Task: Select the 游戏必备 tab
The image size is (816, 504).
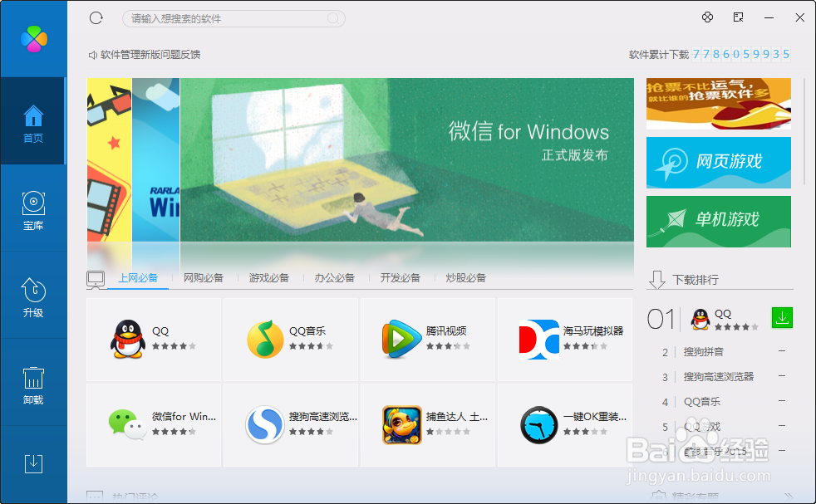Action: 269,278
